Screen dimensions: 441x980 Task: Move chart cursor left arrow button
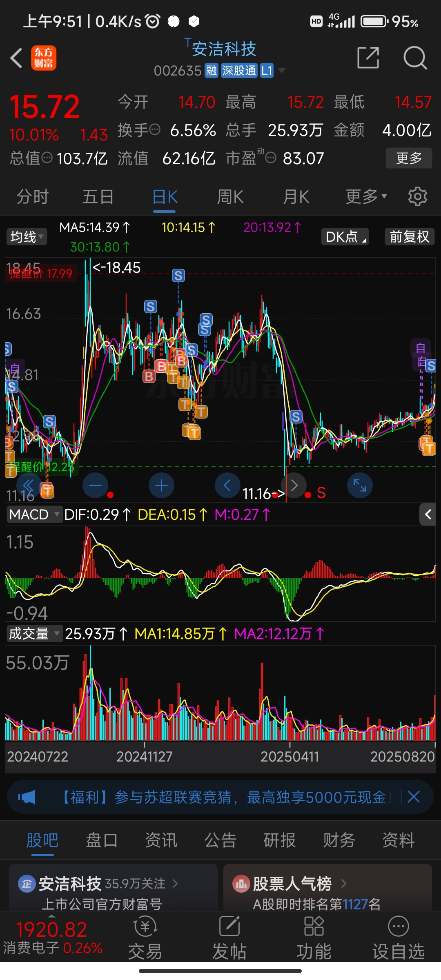click(x=227, y=485)
